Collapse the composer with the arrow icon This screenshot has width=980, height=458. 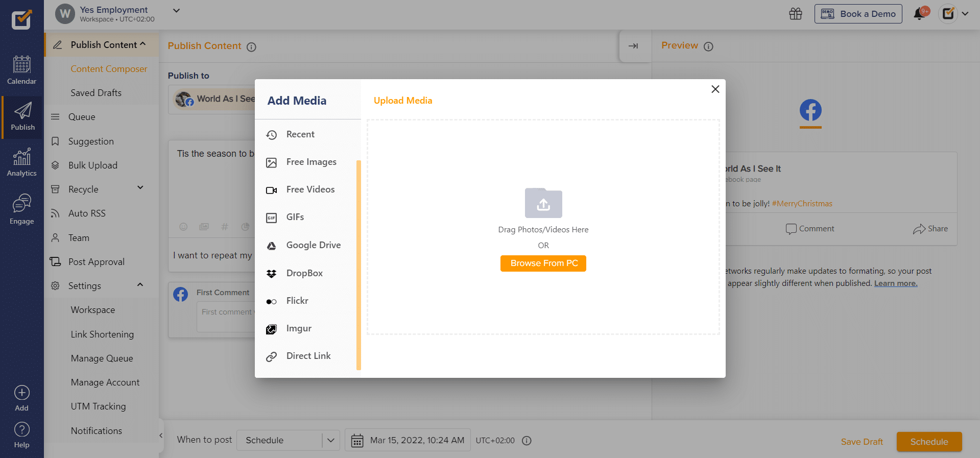(x=633, y=46)
